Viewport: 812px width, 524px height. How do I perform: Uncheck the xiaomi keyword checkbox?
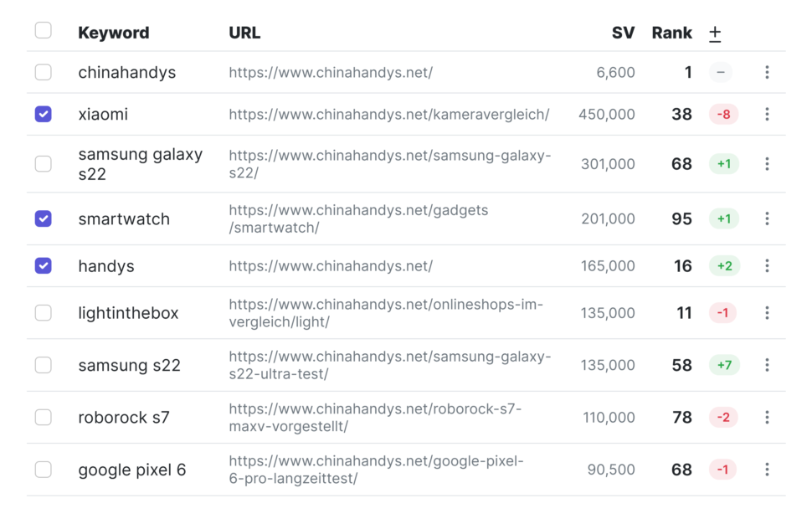[44, 114]
